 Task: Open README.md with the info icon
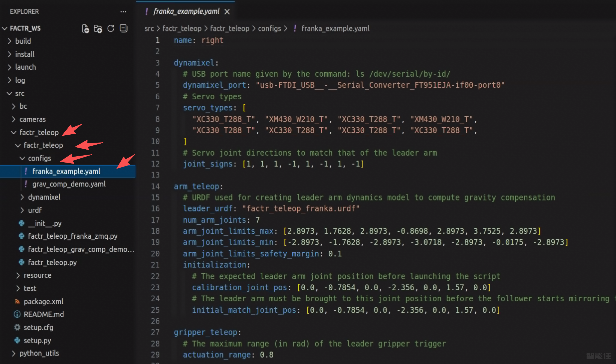[44, 314]
